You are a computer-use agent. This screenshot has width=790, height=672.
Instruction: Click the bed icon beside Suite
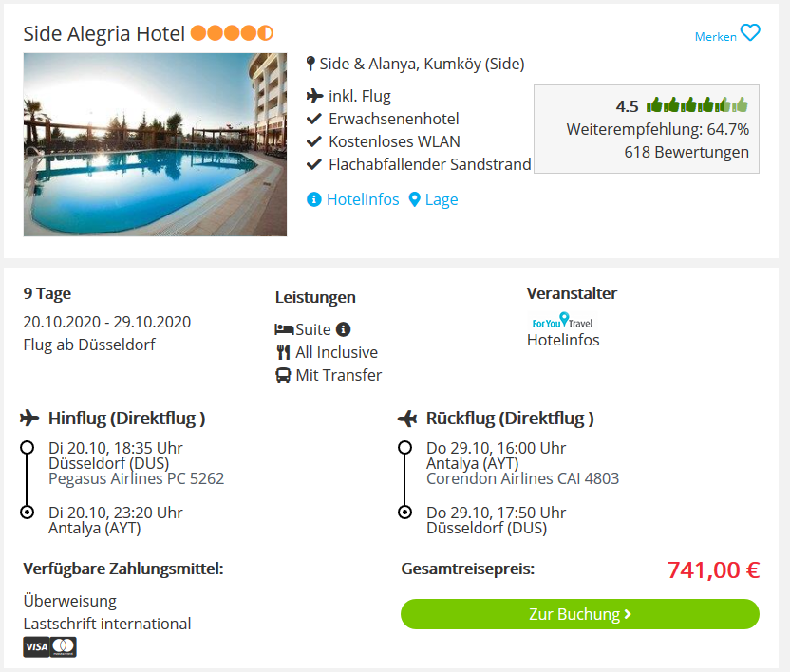284,329
